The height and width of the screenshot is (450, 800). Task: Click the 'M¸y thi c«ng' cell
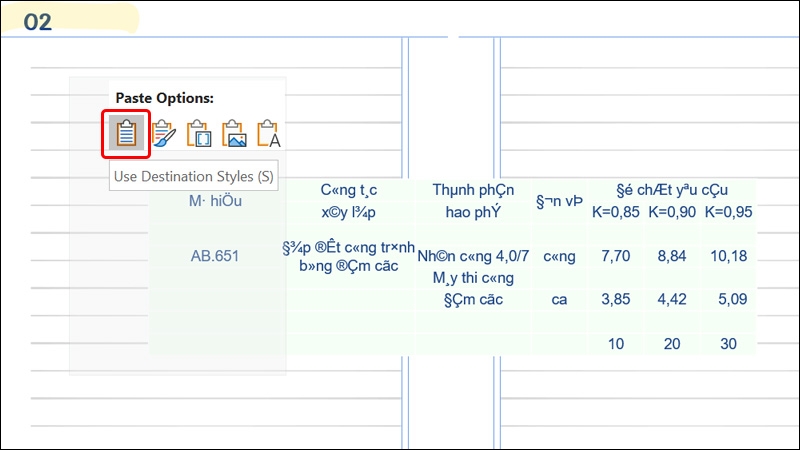click(473, 278)
